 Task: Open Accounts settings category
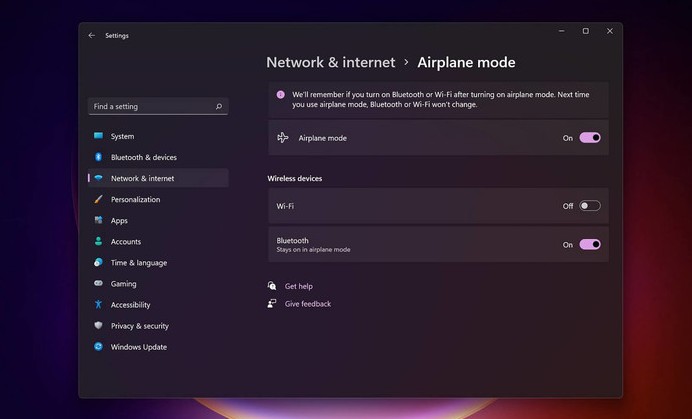pos(158,242)
